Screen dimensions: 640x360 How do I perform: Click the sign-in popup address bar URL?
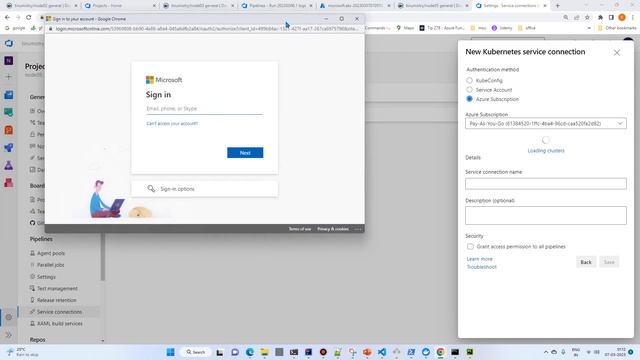pos(207,29)
